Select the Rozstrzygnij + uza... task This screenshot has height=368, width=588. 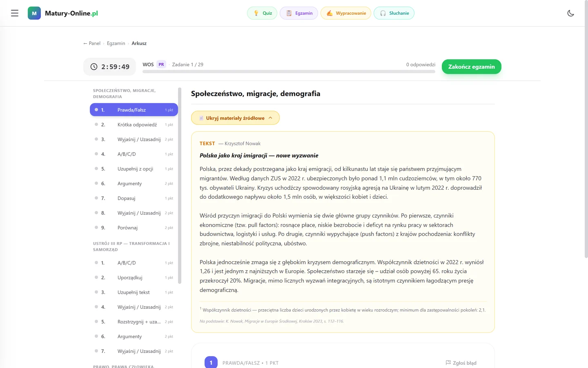tap(134, 321)
